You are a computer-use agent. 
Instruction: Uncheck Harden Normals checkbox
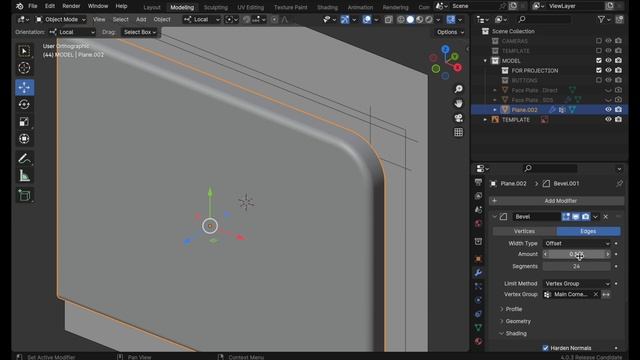pyautogui.click(x=545, y=348)
